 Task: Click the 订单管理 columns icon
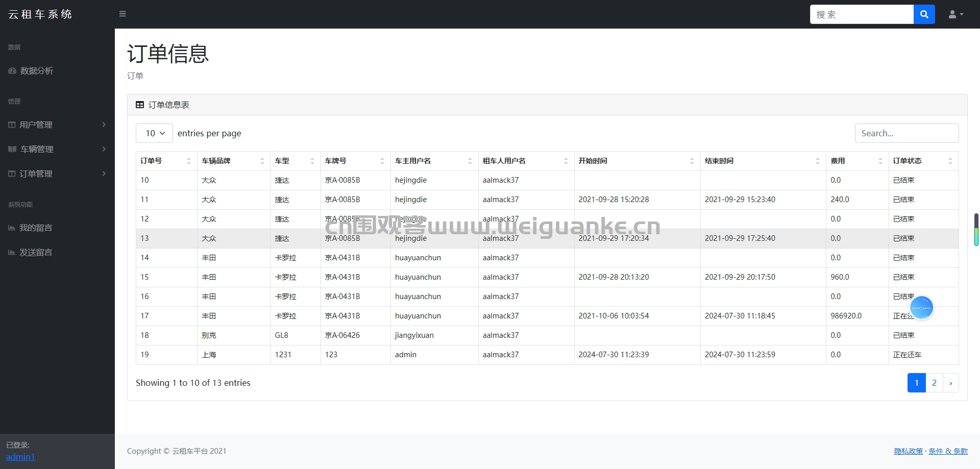(12, 174)
